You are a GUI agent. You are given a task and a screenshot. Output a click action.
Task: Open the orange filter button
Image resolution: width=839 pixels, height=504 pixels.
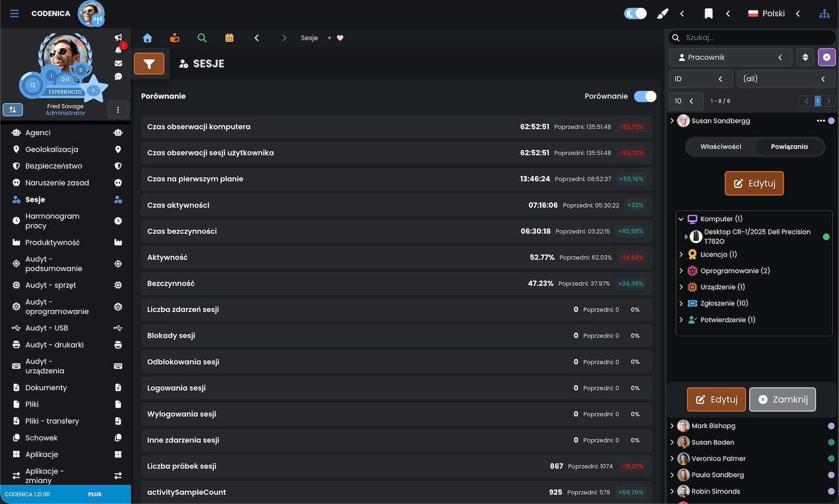click(149, 64)
